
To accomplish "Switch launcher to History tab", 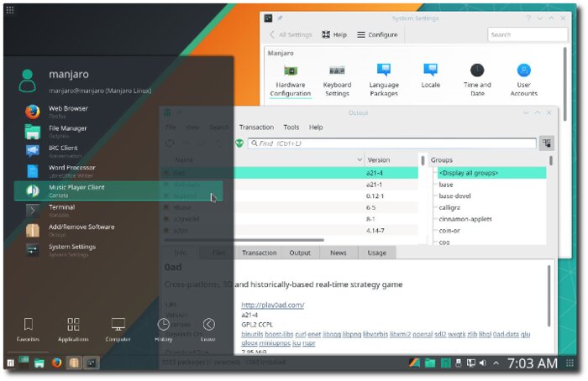I will pos(164,330).
